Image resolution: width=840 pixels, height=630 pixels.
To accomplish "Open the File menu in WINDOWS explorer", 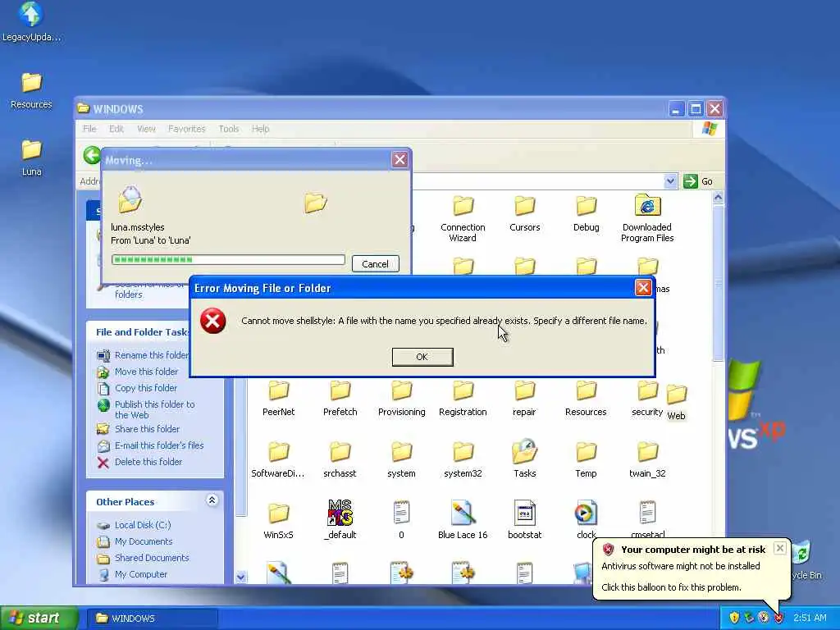I will click(89, 129).
